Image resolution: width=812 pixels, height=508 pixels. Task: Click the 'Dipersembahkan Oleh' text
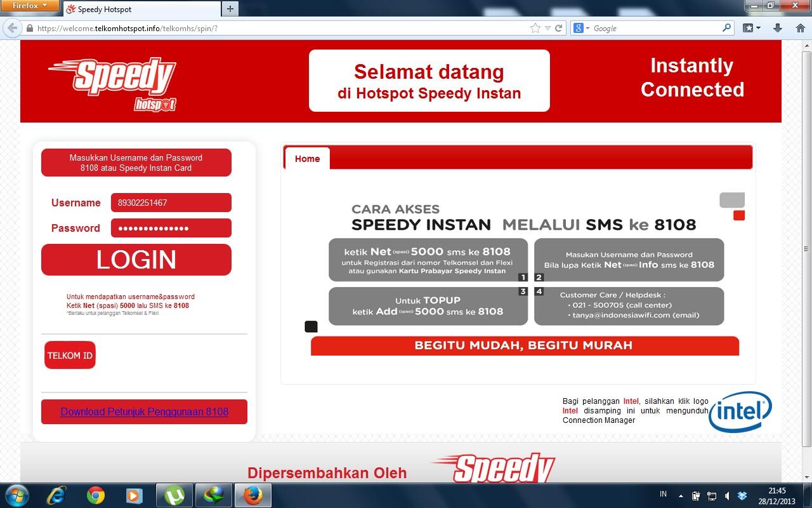click(327, 473)
